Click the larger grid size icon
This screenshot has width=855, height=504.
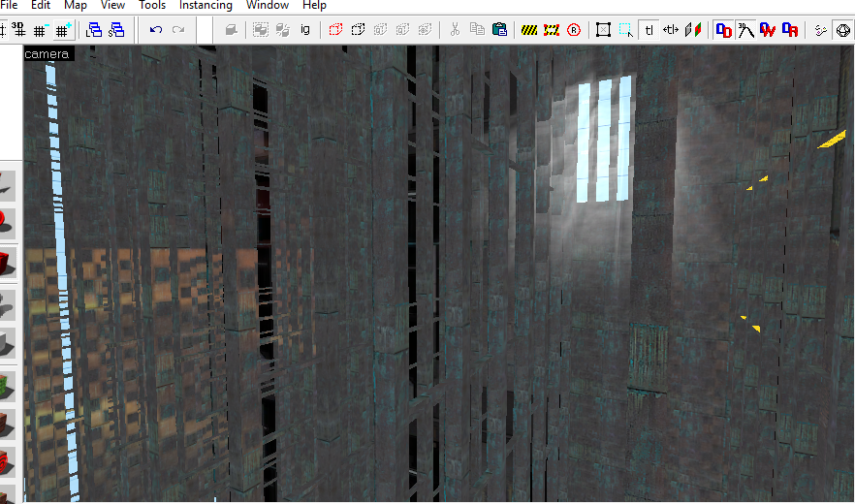tap(63, 29)
